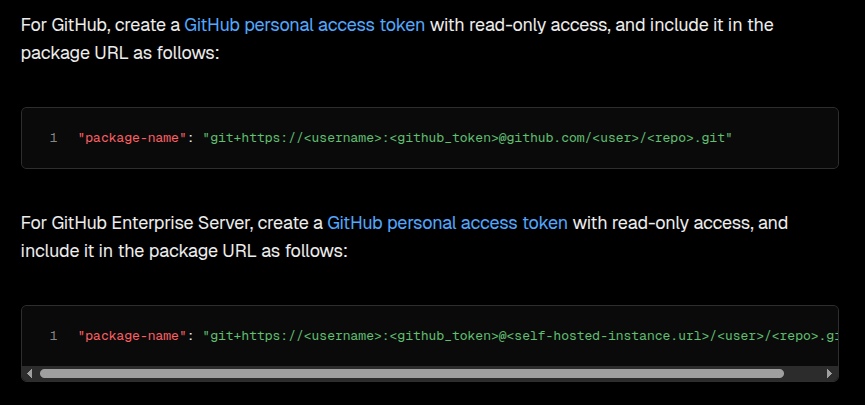Click the scrollbar left arrow icon

pyautogui.click(x=29, y=374)
